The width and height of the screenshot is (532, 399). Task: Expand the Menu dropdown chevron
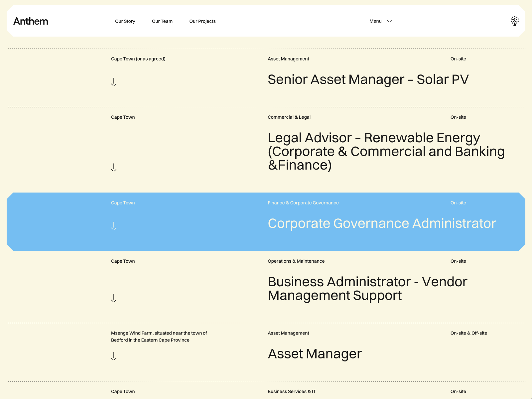pos(389,21)
